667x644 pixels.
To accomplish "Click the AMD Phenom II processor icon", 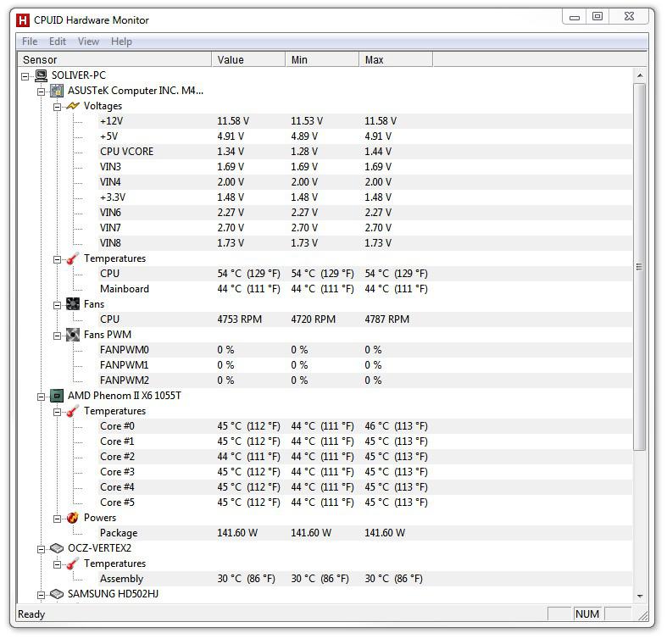I will point(57,396).
